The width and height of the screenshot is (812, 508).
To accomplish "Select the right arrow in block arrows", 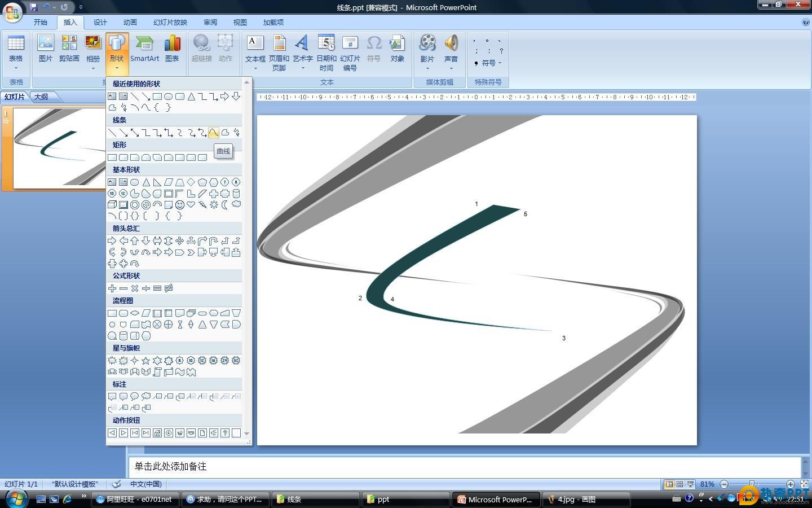I will [112, 241].
